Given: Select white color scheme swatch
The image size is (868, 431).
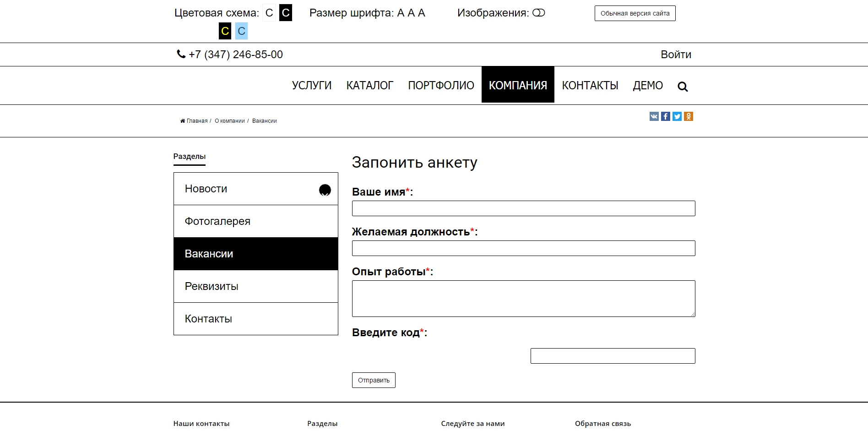Looking at the screenshot, I should [269, 13].
